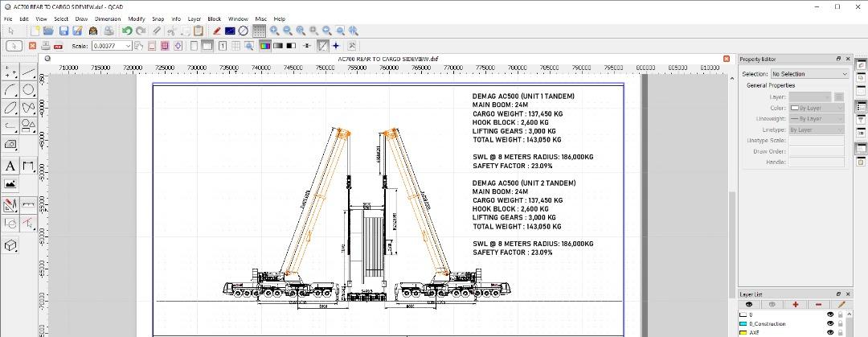Close print preview with red X icon
The width and height of the screenshot is (868, 337).
click(33, 46)
